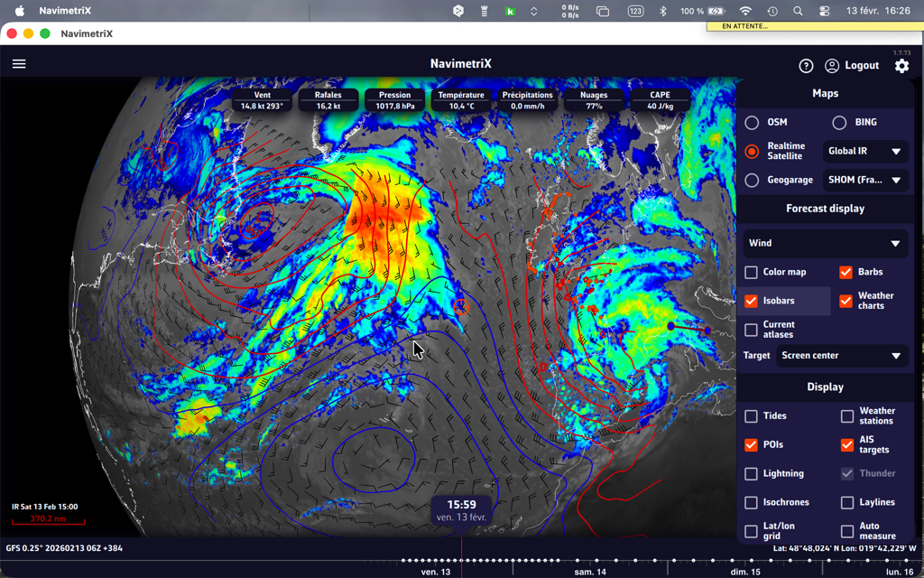
Task: Open the settings gear icon
Action: pos(901,66)
